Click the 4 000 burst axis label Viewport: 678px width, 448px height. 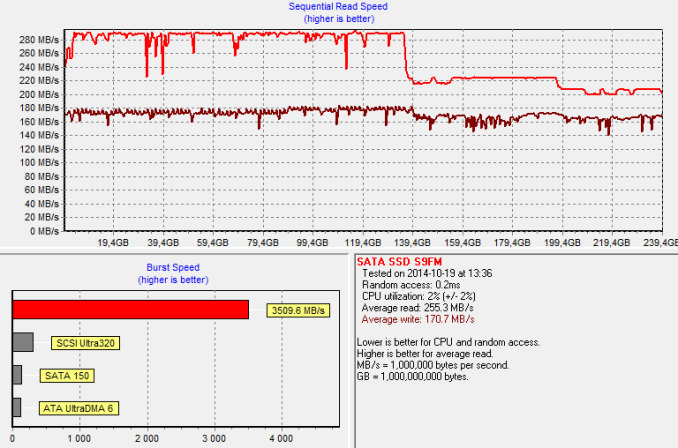coord(281,438)
